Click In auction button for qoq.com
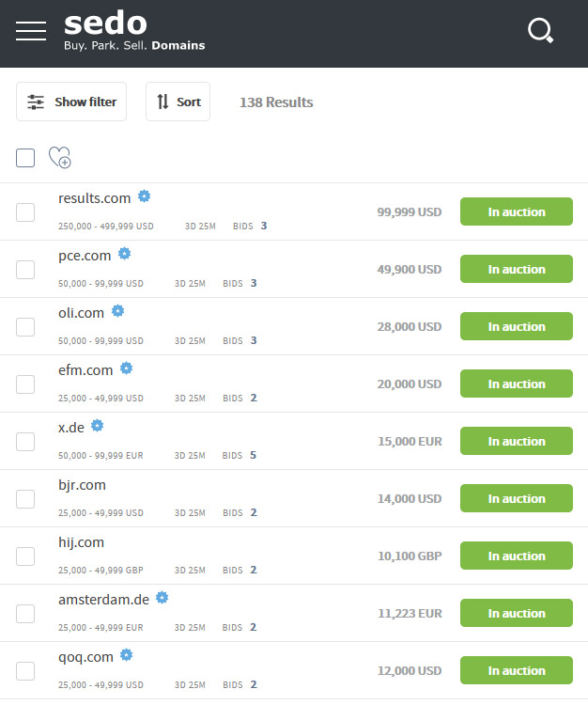 (x=517, y=670)
